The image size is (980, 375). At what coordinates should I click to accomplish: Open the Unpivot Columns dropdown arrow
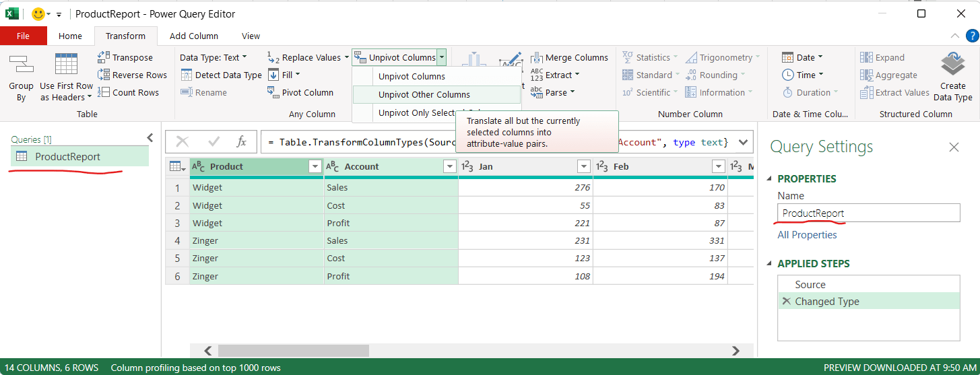point(442,58)
